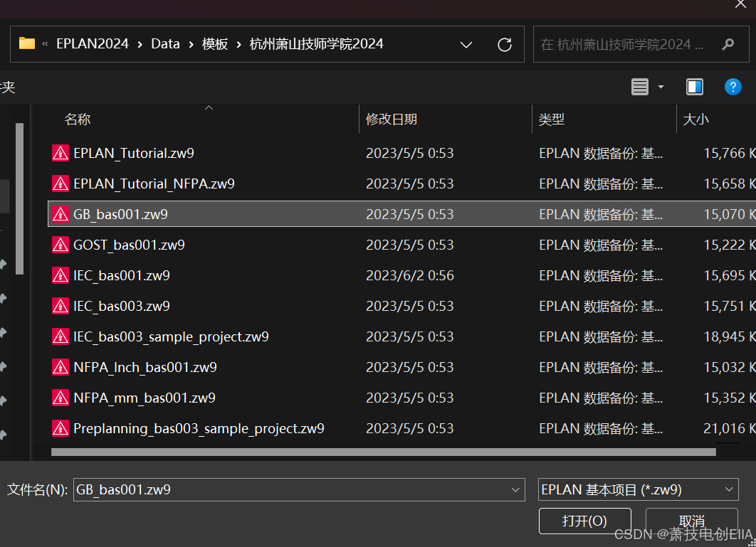Viewport: 756px width, 547px height.
Task: Click 杭州萧山技师学院2024 breadcrumb segment
Action: point(316,44)
